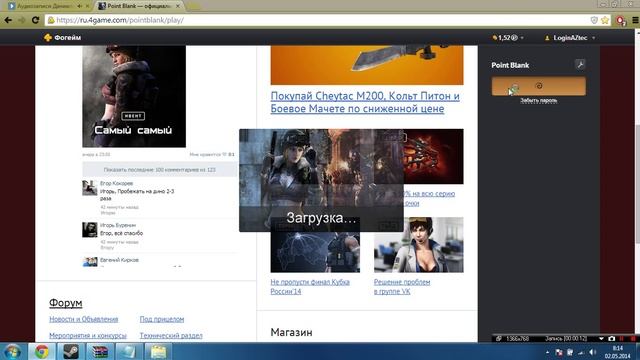640x360 pixels.
Task: Open Мероприятия и конкурсы forum link
Action: (88, 336)
